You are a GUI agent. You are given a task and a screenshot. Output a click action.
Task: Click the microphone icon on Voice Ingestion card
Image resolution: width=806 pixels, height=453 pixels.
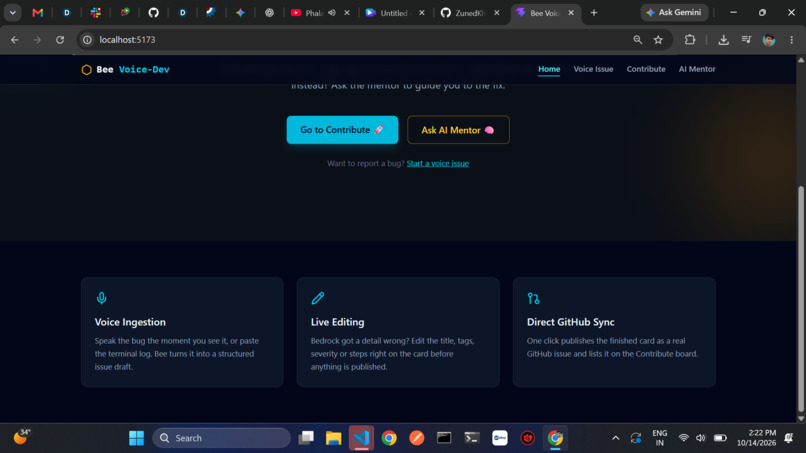click(x=101, y=298)
